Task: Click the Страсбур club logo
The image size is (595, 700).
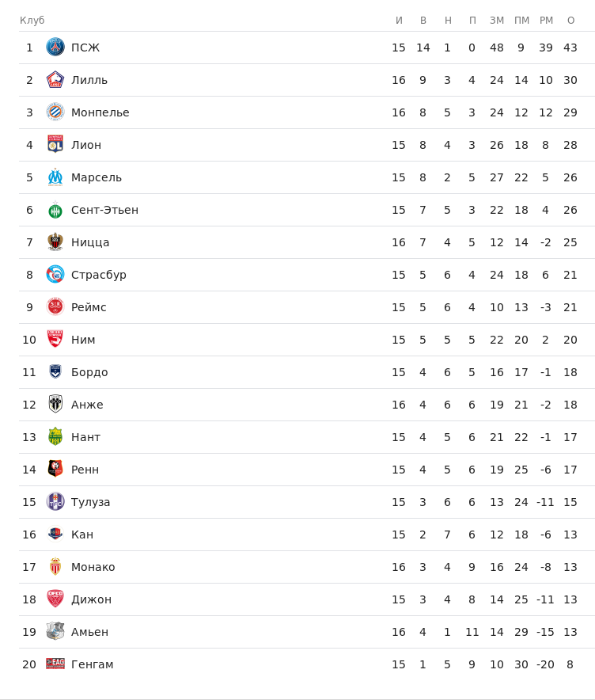Action: click(x=55, y=275)
